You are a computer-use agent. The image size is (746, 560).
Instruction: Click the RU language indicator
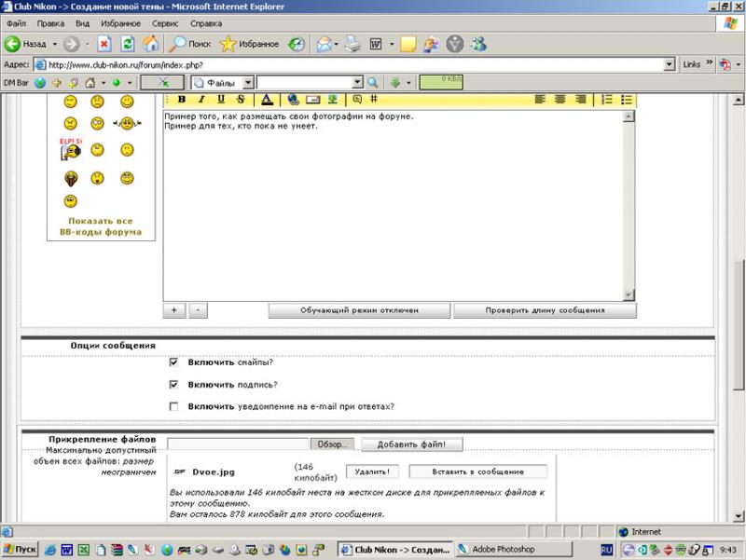click(x=606, y=550)
